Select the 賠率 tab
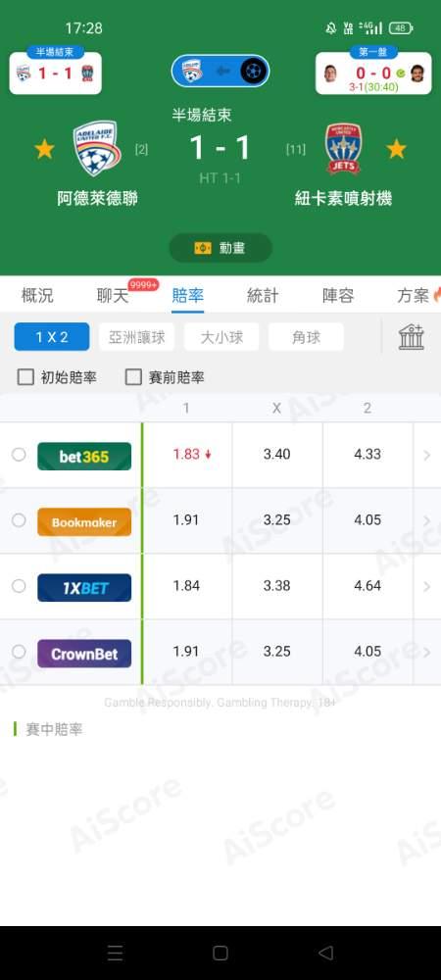Screen dimensions: 441x980 [188, 296]
